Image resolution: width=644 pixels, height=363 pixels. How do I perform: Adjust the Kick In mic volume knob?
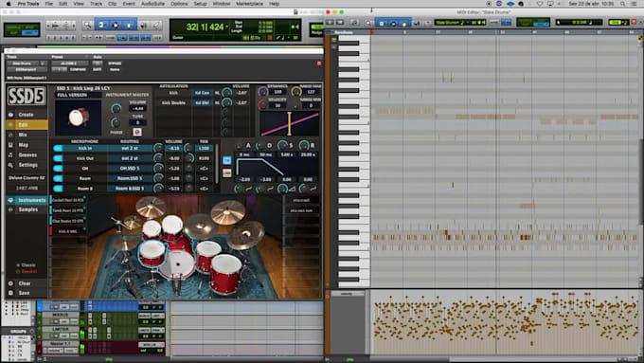click(158, 148)
